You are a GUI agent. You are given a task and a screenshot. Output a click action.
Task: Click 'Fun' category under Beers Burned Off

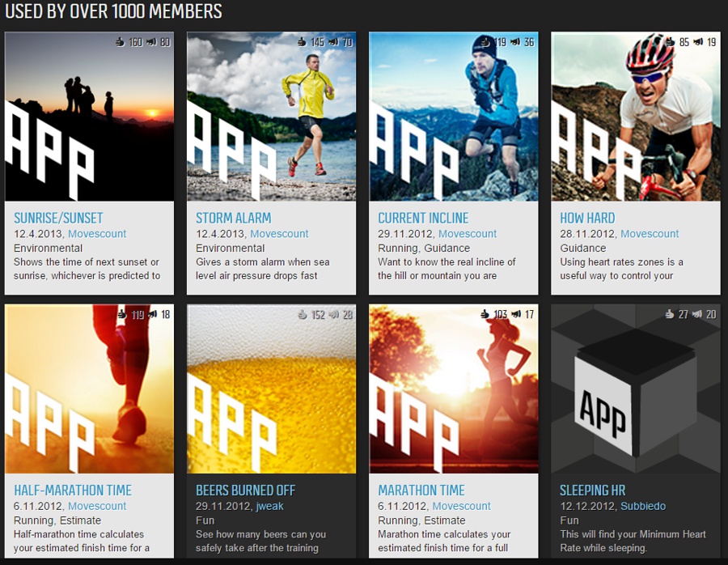tap(205, 520)
